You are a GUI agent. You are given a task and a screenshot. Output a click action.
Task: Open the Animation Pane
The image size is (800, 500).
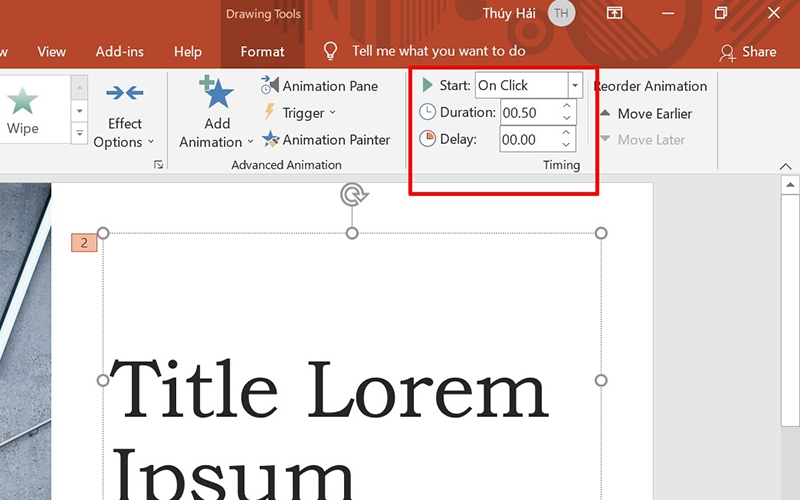(320, 86)
